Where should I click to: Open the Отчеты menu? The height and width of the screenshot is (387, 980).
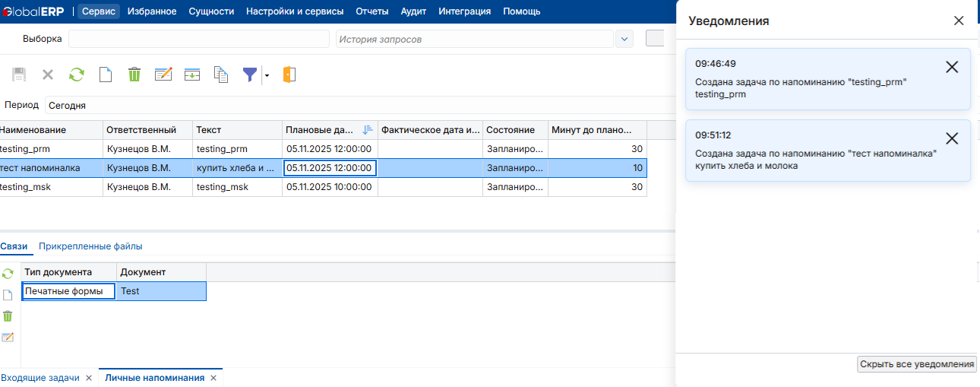click(371, 11)
